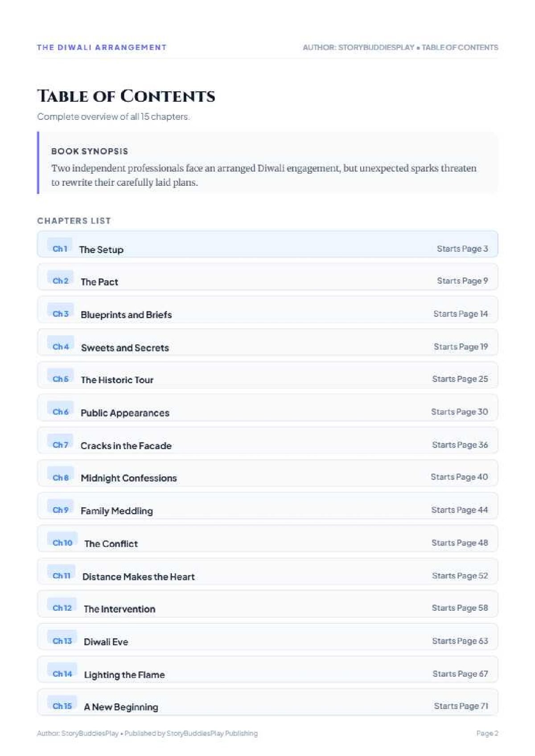This screenshot has width=535, height=756.
Task: Click The Diwali Arrangement header title
Action: tap(102, 47)
